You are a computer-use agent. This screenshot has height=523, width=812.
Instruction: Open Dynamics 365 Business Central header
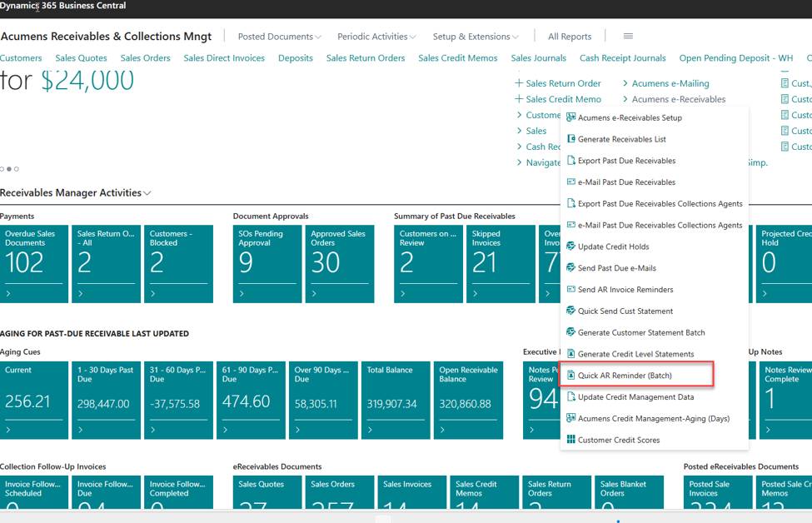pyautogui.click(x=62, y=6)
